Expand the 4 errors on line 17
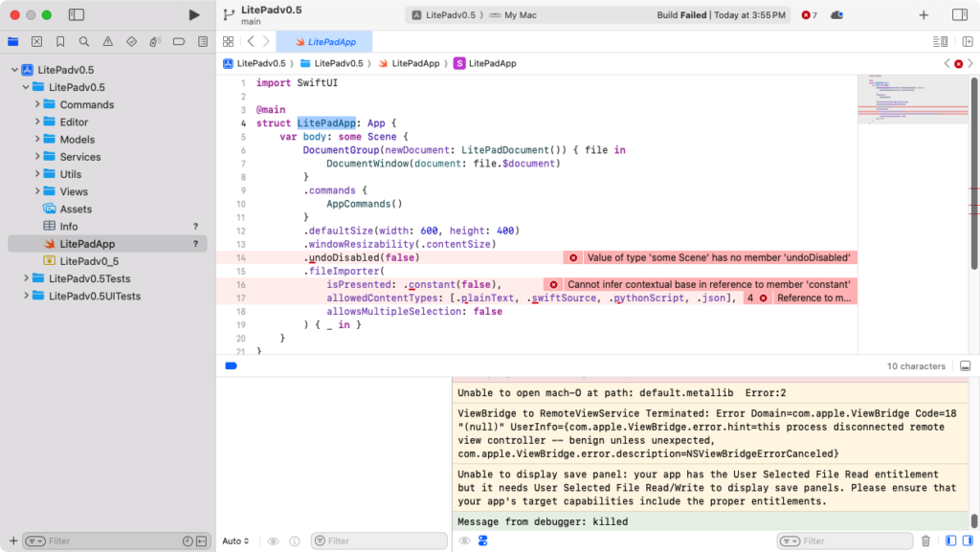The width and height of the screenshot is (980, 552). (x=757, y=298)
